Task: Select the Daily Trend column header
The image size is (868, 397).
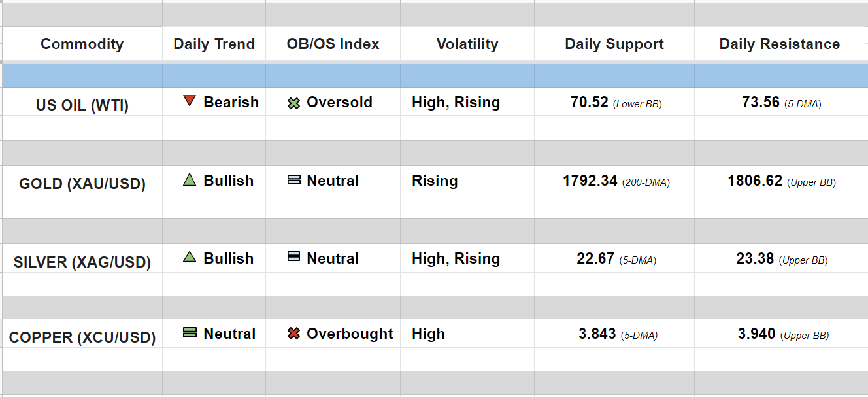Action: coord(214,44)
